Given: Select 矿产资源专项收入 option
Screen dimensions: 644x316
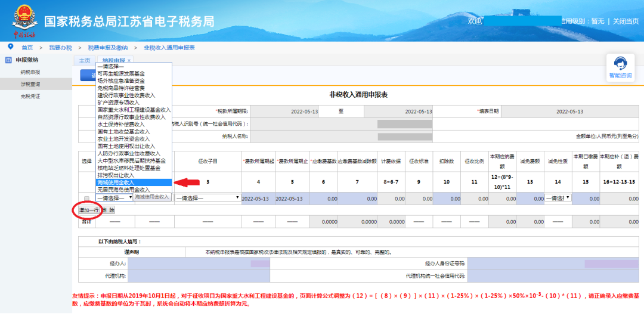Looking at the screenshot, I should [134, 103].
